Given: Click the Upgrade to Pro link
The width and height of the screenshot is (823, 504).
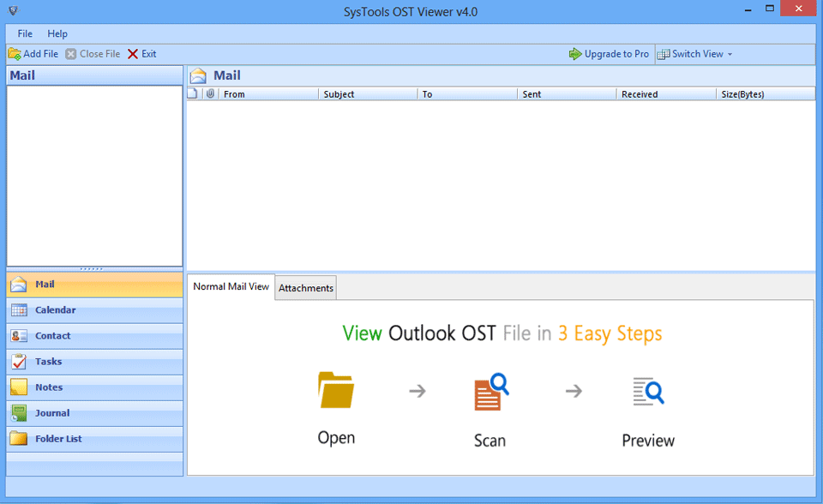Looking at the screenshot, I should click(616, 53).
